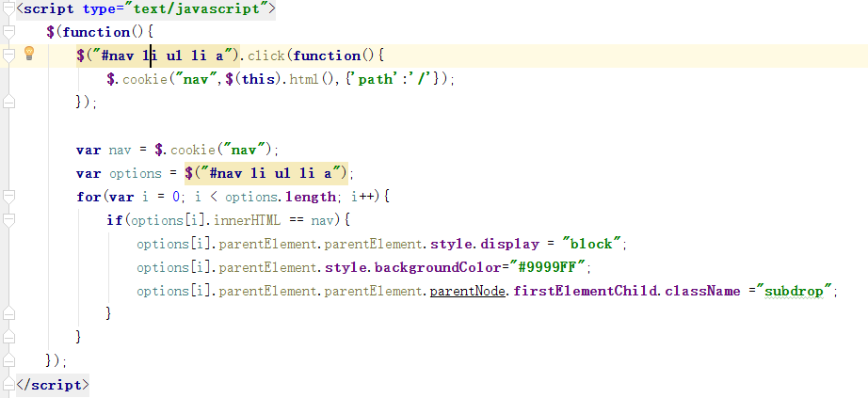Click the type attribute in script tag

(x=100, y=8)
